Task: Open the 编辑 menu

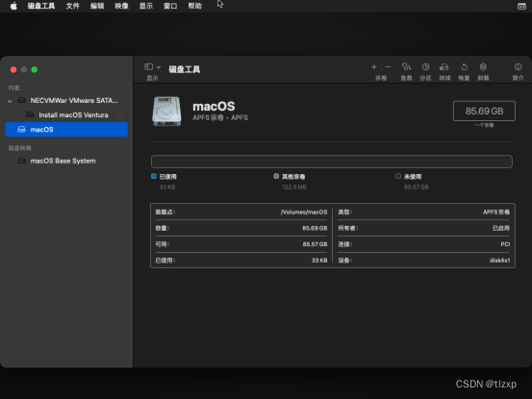Action: coord(97,6)
